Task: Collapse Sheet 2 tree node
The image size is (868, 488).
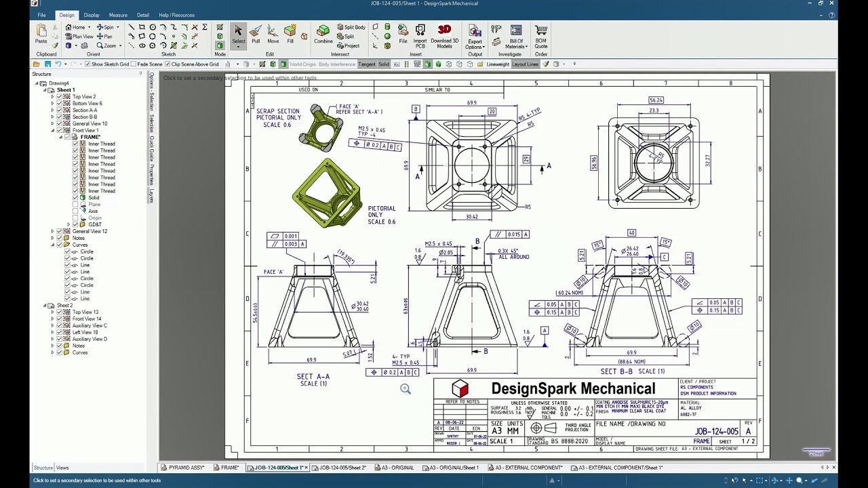Action: coord(45,306)
